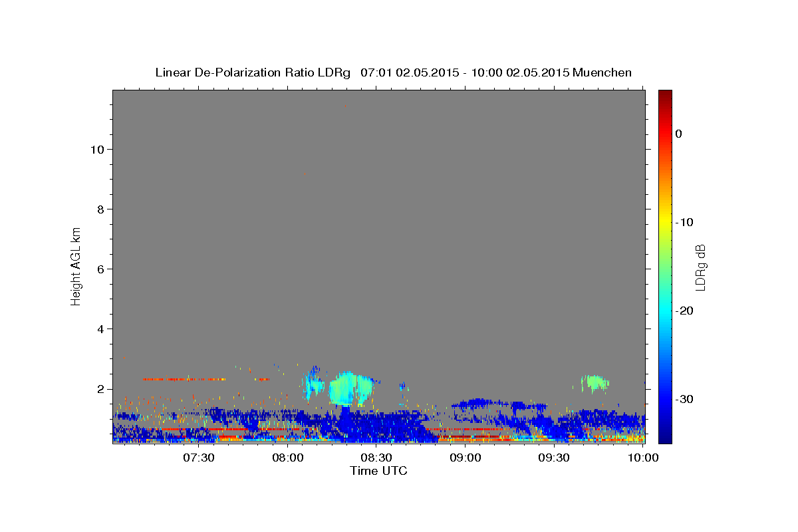Click the red horizontal streak near 07:20
Viewport: 798px width, 532px height.
coord(184,379)
